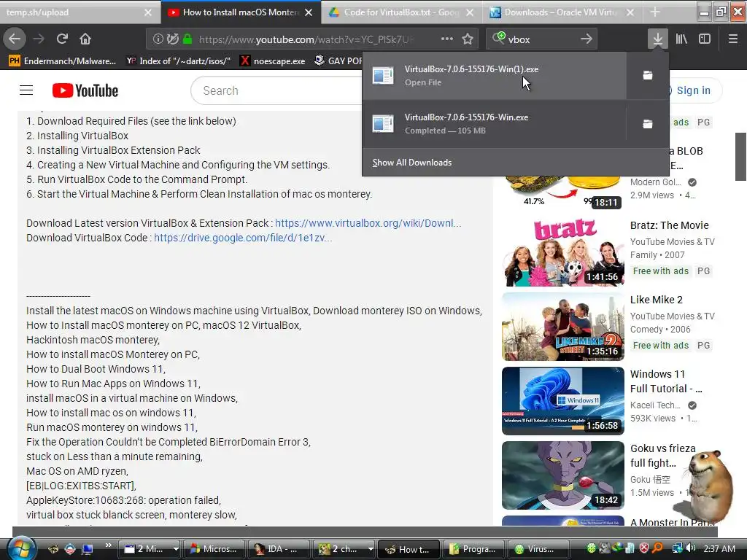Toggle the Firefox downloads panel button
Viewport: 747px width, 560px height.
tap(657, 39)
